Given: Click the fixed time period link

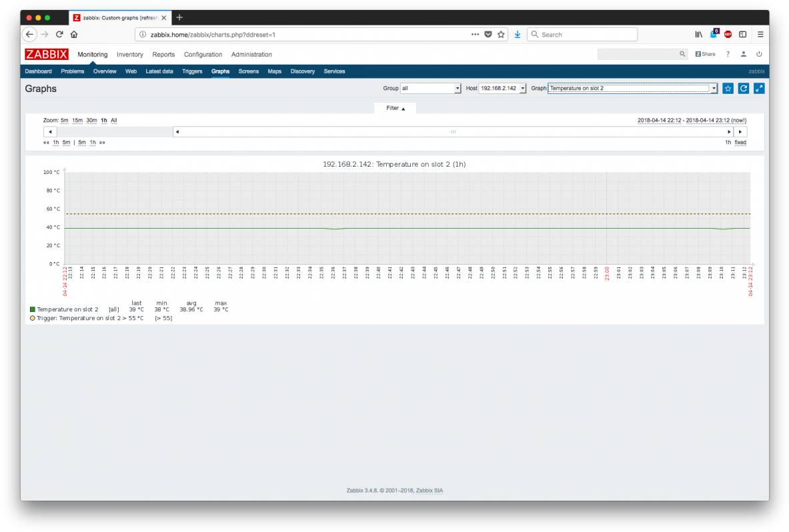Looking at the screenshot, I should click(740, 142).
